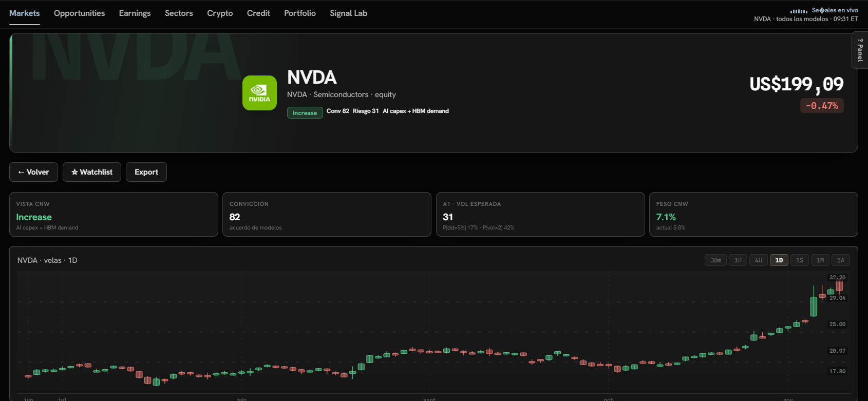Viewport: 868px width, 401px height.
Task: Switch to the Opportunities tab
Action: 79,13
